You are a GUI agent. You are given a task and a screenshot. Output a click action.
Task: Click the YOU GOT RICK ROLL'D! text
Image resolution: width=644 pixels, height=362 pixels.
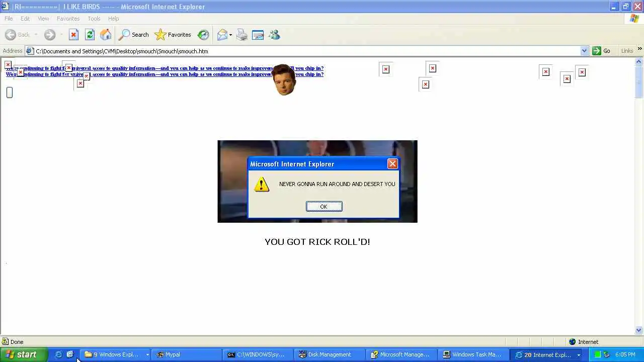pyautogui.click(x=317, y=242)
